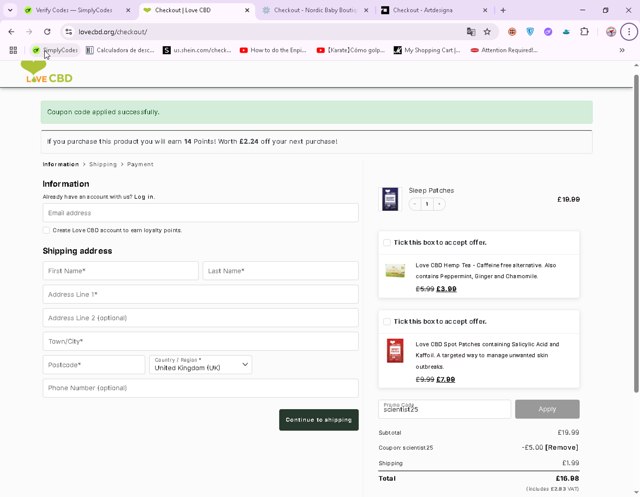The image size is (640, 497).
Task: Focus the Last Name field
Action: point(280,271)
